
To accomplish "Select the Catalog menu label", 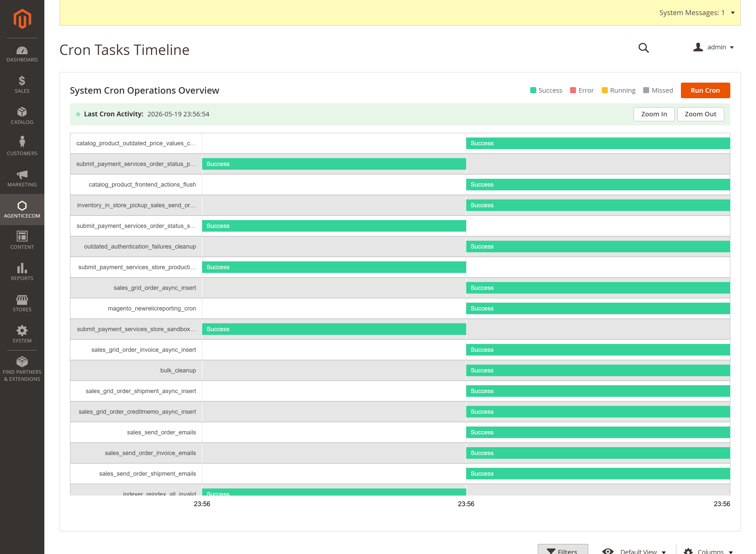I will pyautogui.click(x=22, y=122).
